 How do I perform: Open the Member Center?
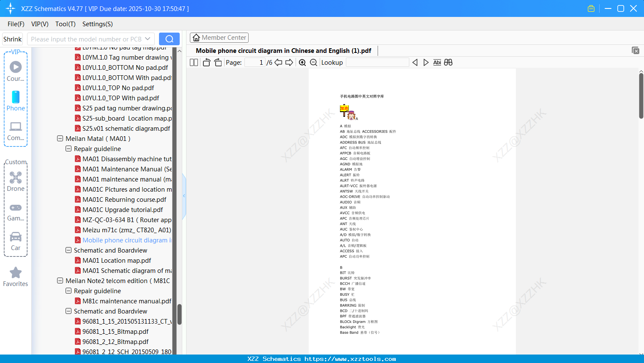pyautogui.click(x=219, y=38)
